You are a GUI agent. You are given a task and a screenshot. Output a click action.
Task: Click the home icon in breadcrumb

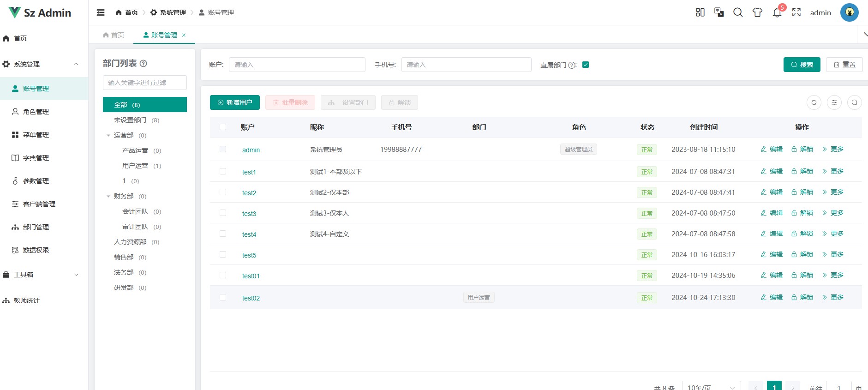pos(119,12)
